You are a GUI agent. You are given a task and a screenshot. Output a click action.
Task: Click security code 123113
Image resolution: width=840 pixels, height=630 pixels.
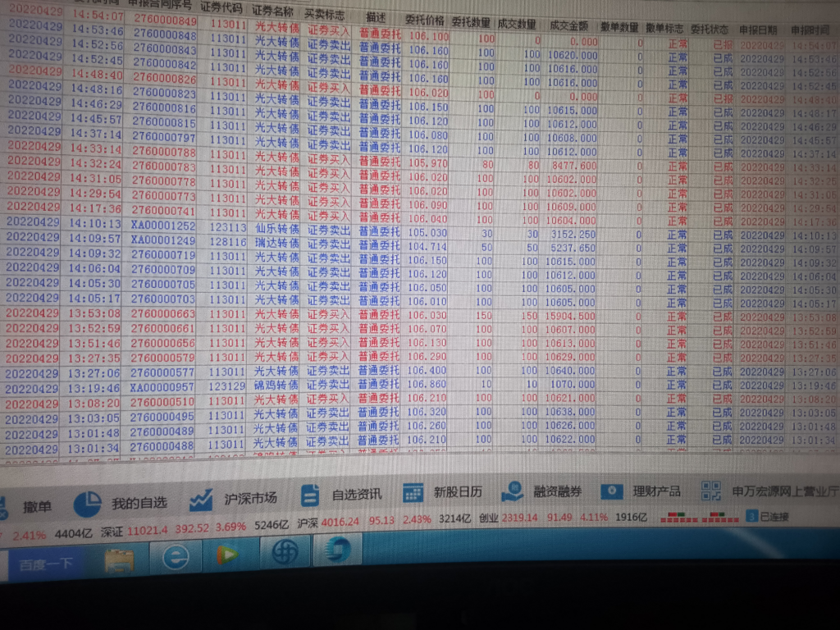tap(228, 228)
